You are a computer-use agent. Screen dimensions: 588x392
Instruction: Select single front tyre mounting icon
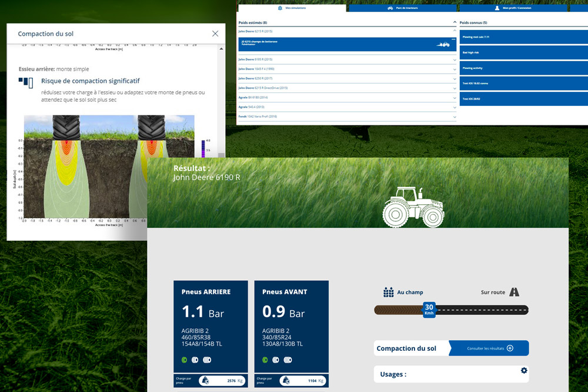265,360
